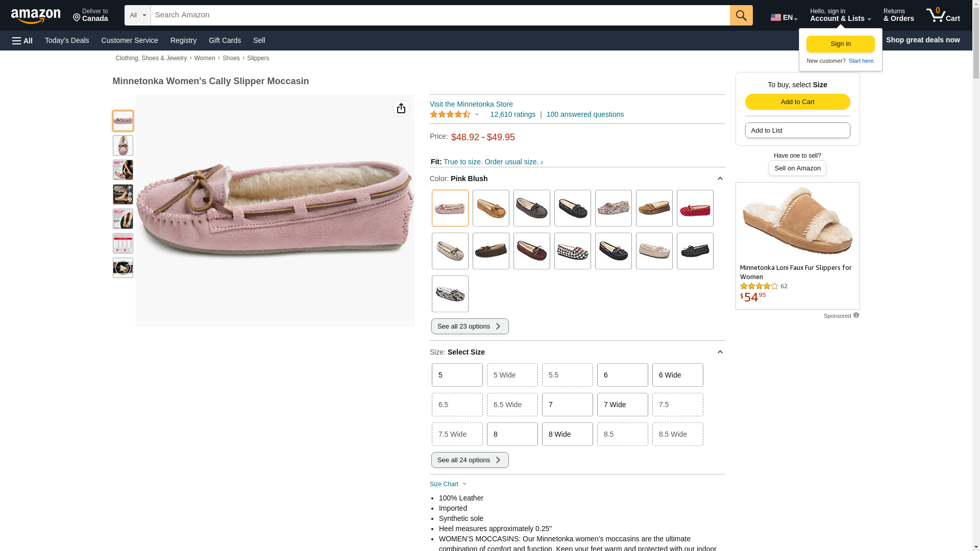The height and width of the screenshot is (551, 980).
Task: Click the Add to Cart button
Action: click(x=797, y=102)
